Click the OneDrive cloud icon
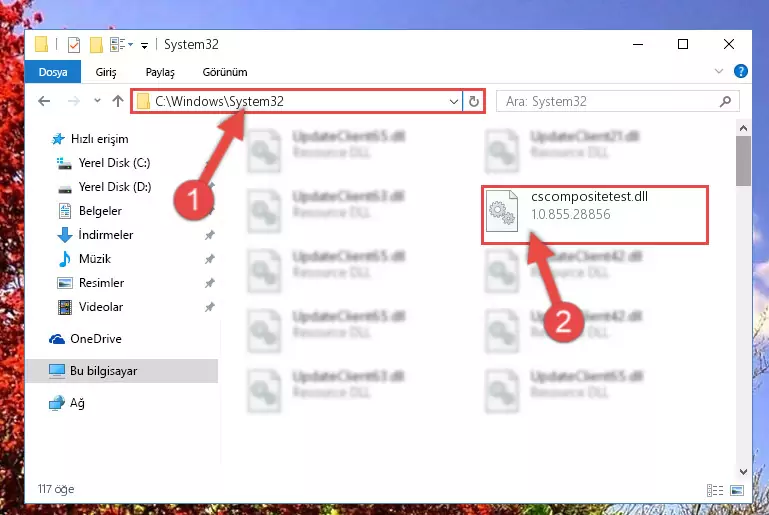769x515 pixels. coord(57,339)
